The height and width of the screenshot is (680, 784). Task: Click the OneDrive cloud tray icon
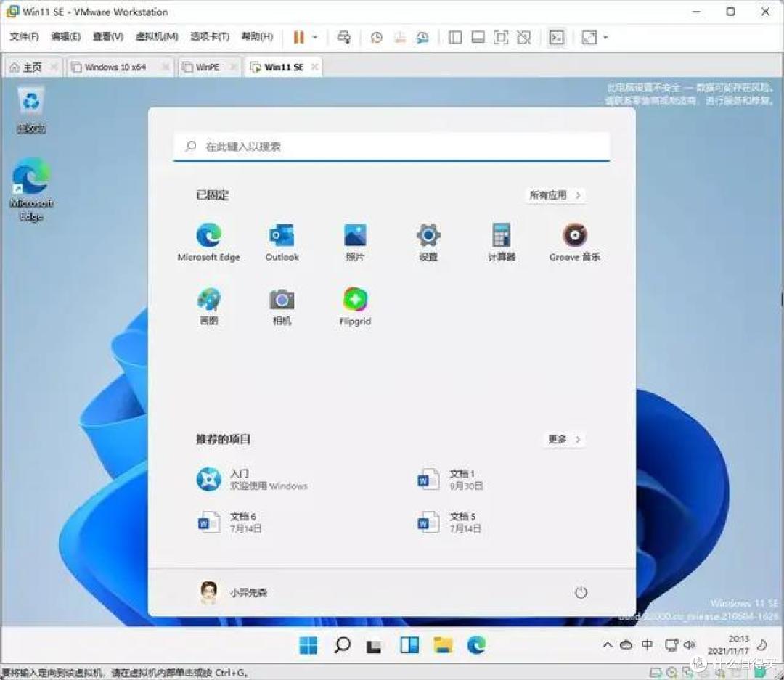[x=626, y=645]
